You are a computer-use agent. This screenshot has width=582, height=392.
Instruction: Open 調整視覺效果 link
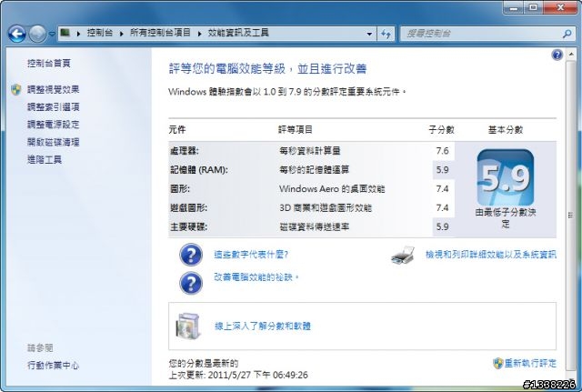tap(53, 89)
